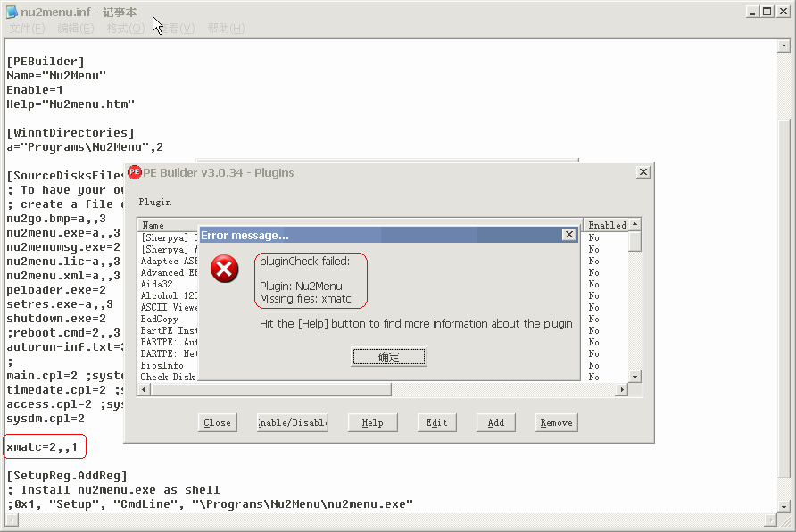
Task: Click Notepad's horizontal scroll right arrow
Action: click(x=771, y=520)
